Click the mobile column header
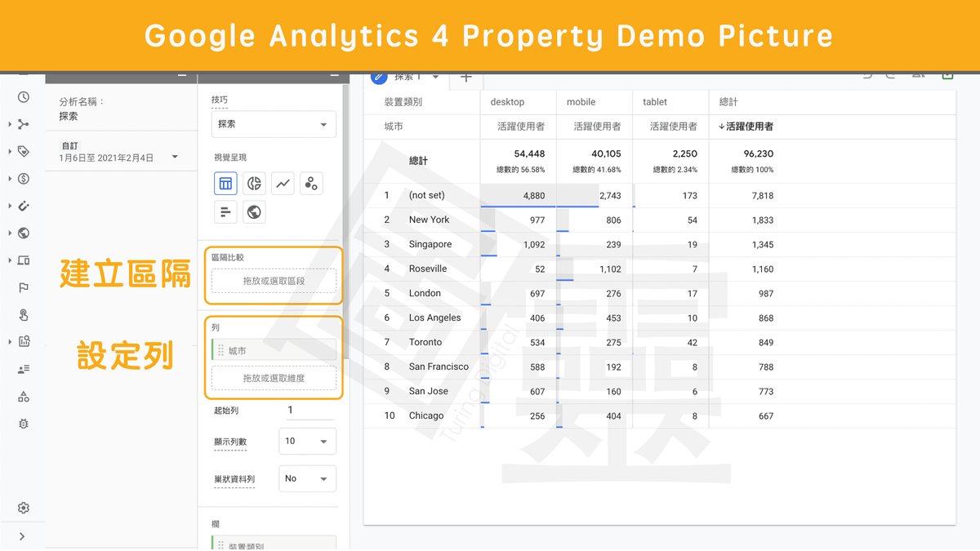Image resolution: width=980 pixels, height=551 pixels. (x=581, y=102)
